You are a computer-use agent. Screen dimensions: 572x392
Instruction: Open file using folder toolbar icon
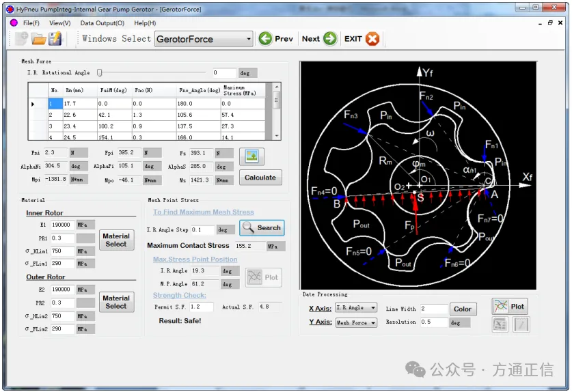pyautogui.click(x=39, y=39)
